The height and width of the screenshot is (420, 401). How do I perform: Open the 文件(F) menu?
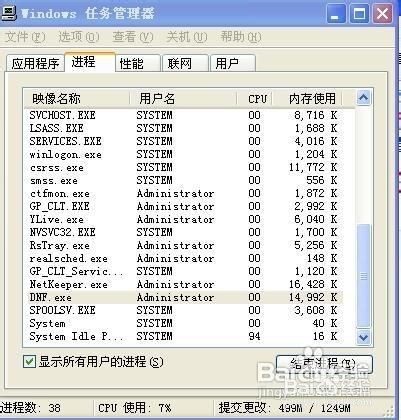point(25,37)
